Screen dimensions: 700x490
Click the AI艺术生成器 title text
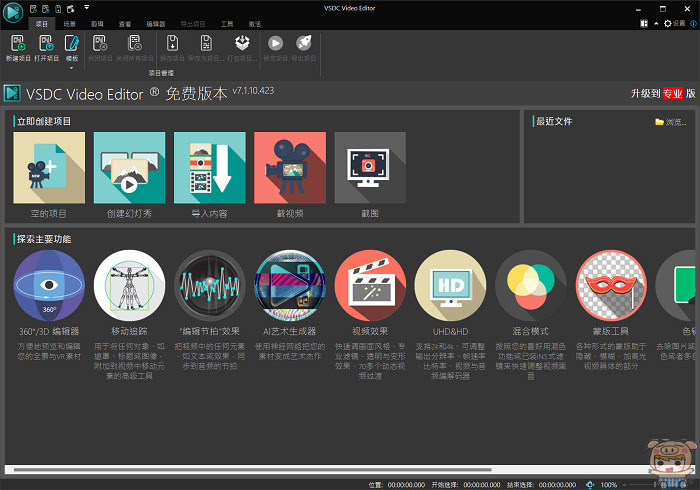290,332
